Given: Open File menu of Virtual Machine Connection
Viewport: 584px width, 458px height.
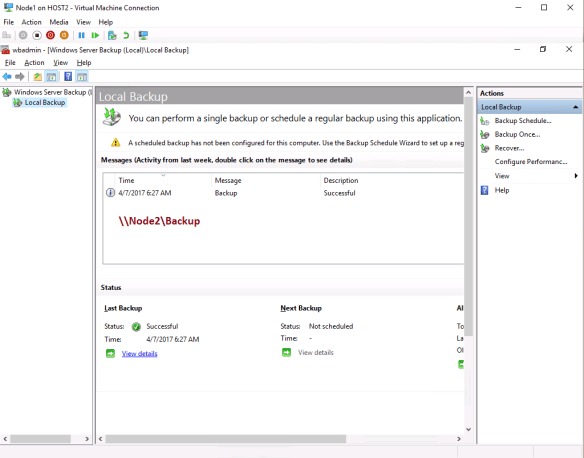Looking at the screenshot, I should 9,22.
